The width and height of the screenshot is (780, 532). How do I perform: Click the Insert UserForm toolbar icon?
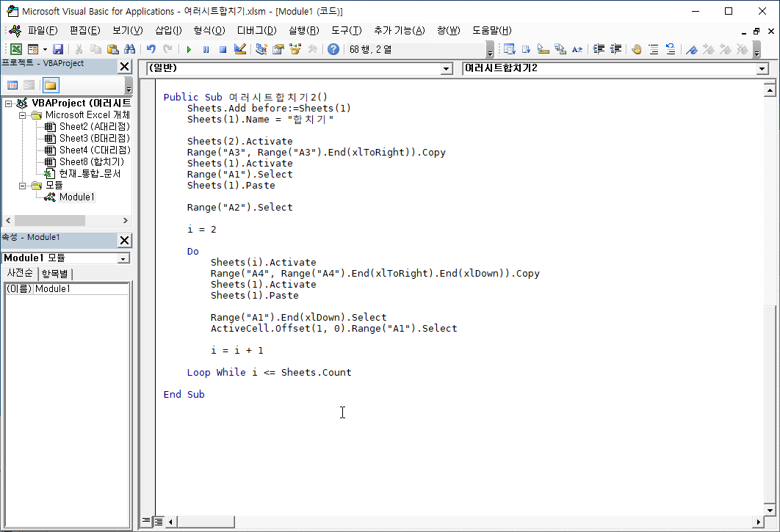(33, 49)
